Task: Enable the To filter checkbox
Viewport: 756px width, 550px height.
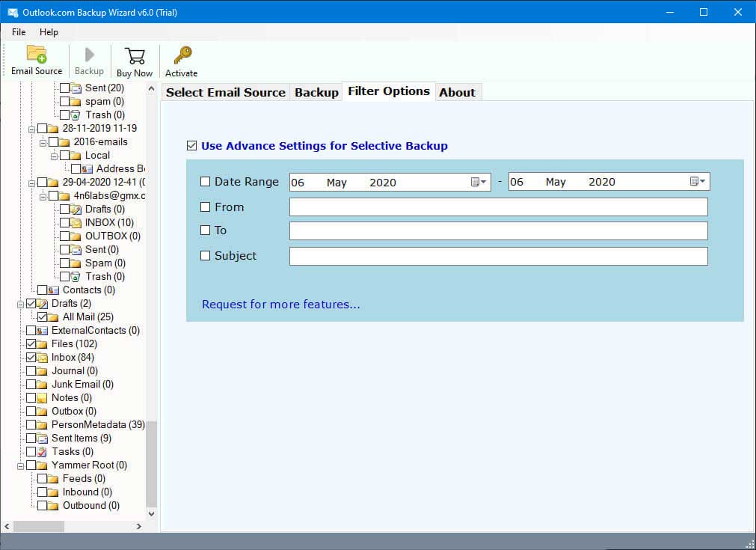Action: click(206, 230)
